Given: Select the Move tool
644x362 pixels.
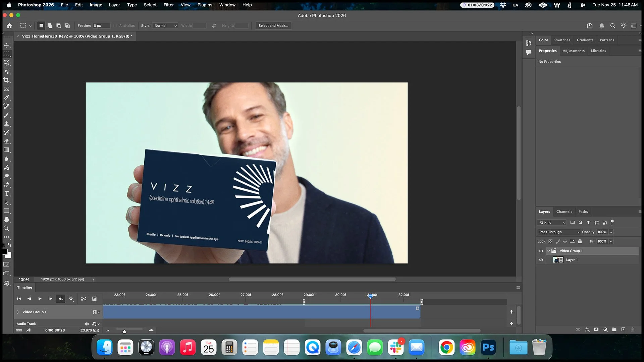Looking at the screenshot, I should pyautogui.click(x=7, y=45).
